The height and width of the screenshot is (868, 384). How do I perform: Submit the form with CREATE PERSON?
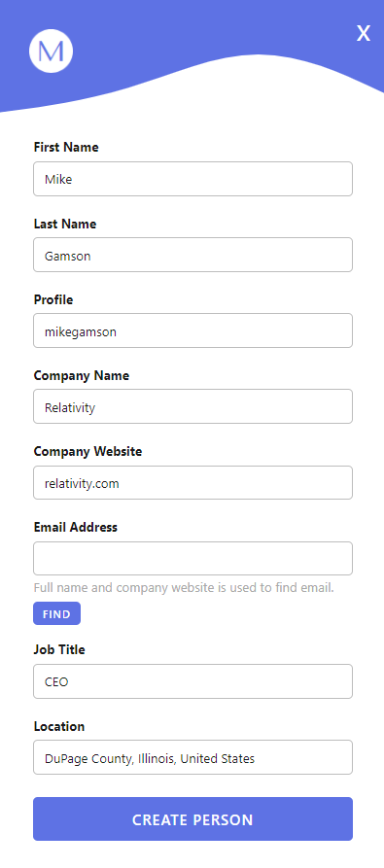pyautogui.click(x=192, y=818)
